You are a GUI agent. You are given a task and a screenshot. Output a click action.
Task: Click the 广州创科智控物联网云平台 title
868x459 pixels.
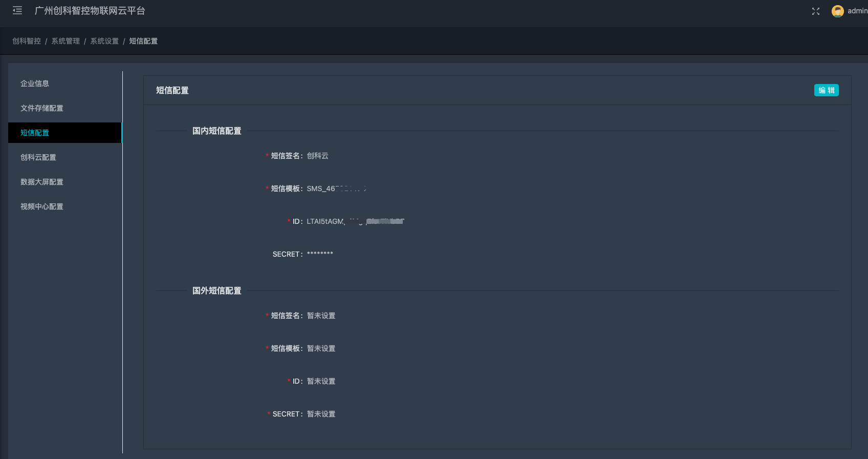[x=90, y=11]
